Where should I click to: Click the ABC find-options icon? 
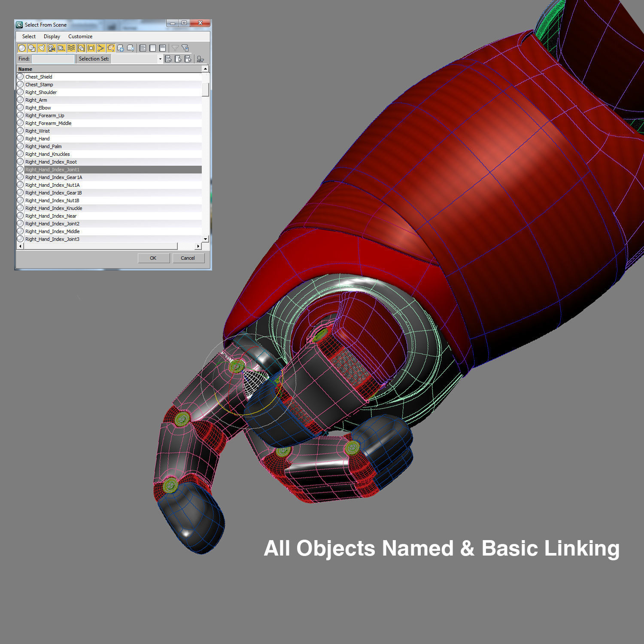200,59
